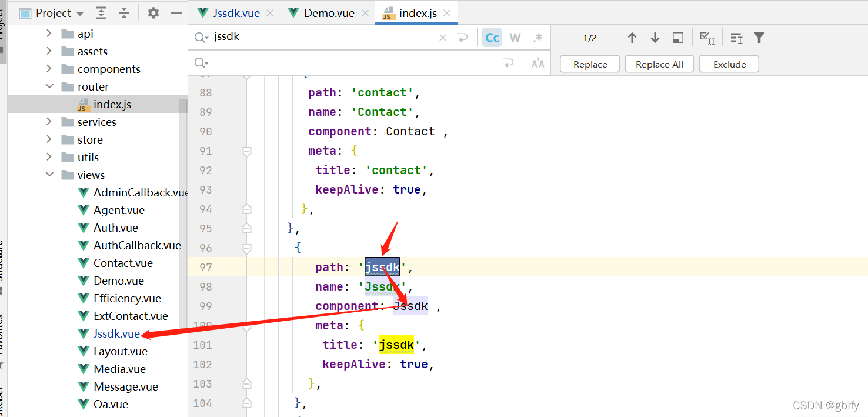The image size is (868, 417).
Task: Click 'Contact' component on line 90
Action: [x=410, y=131]
